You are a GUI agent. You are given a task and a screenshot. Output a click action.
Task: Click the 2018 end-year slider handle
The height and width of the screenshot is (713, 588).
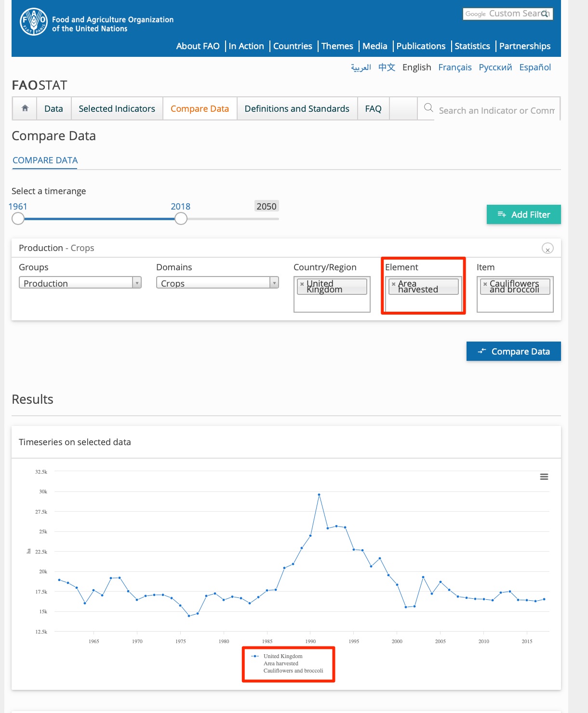(x=181, y=219)
